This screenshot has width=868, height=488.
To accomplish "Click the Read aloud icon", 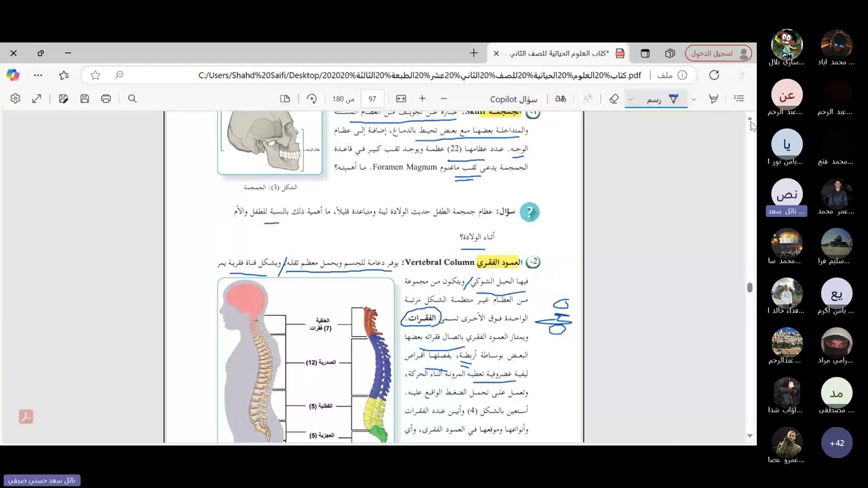I will [x=588, y=99].
